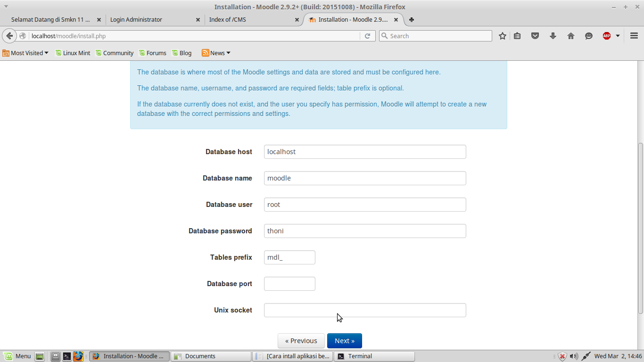Viewport: 644px width, 362px height.
Task: Open Community bookmark
Action: point(115,53)
